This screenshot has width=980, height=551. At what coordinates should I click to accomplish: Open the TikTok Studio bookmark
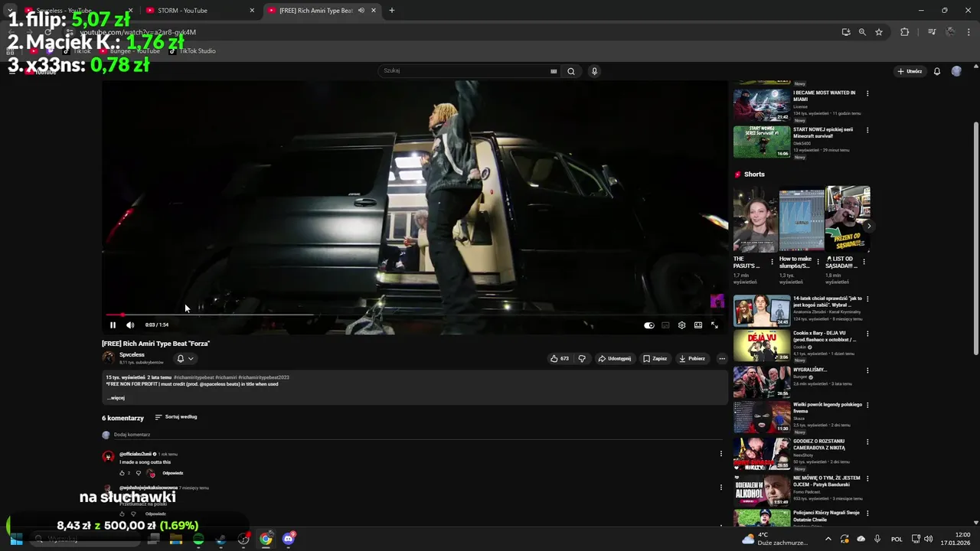click(x=192, y=51)
